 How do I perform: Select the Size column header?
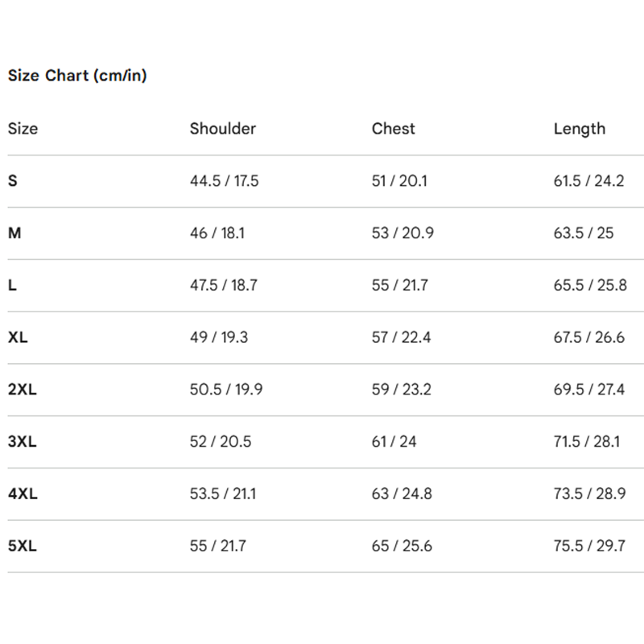23,129
